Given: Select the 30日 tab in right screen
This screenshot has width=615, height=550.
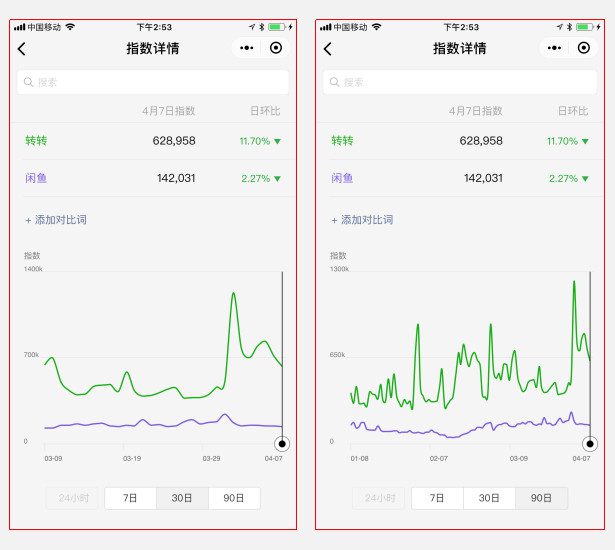Looking at the screenshot, I should click(x=489, y=498).
